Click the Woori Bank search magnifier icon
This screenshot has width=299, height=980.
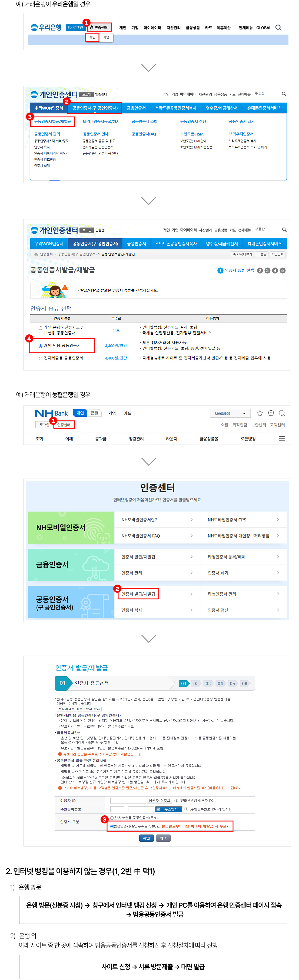(x=278, y=28)
